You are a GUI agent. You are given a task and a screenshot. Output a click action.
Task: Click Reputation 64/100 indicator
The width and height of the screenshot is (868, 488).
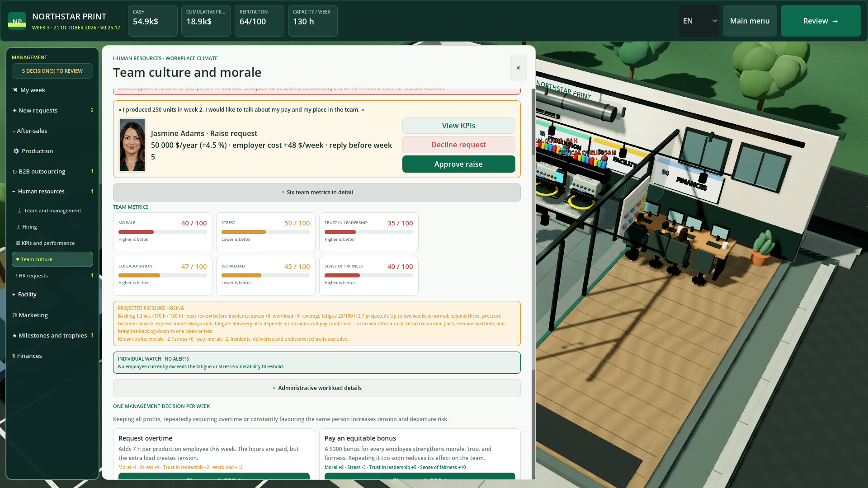tap(259, 21)
